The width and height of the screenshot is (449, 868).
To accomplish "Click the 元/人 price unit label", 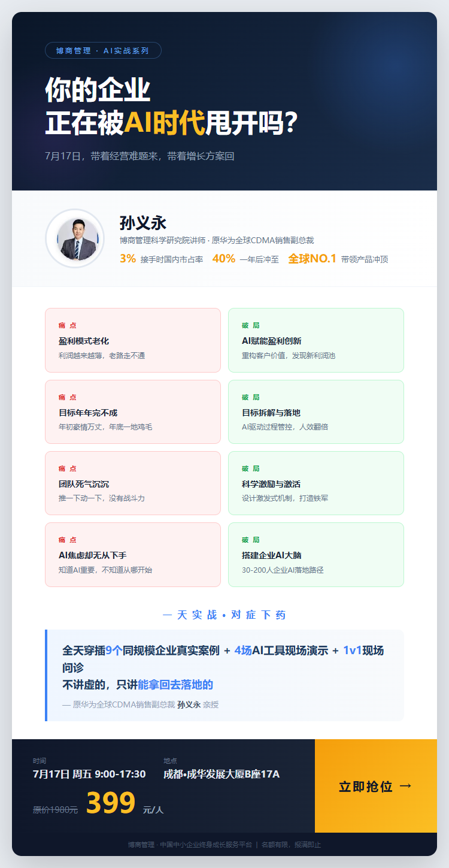I will tap(153, 809).
